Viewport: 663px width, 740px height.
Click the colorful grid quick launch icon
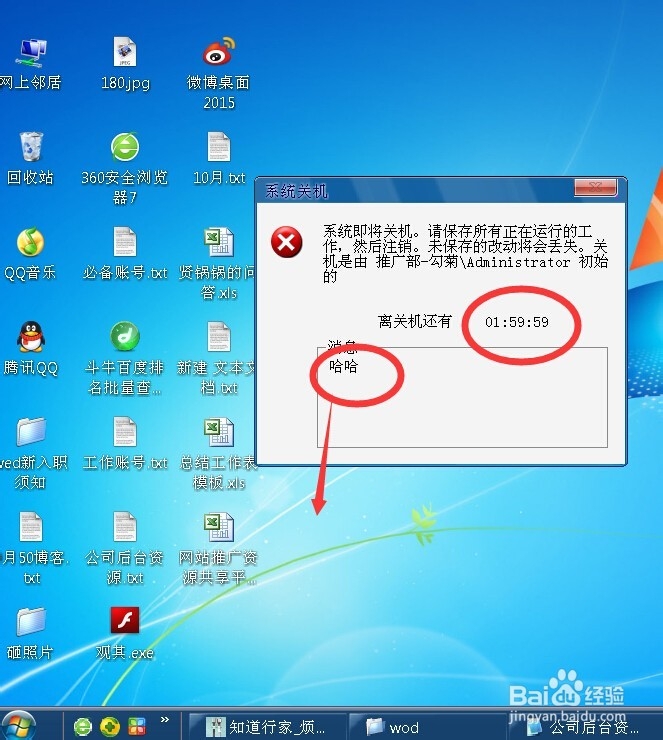pos(137,727)
